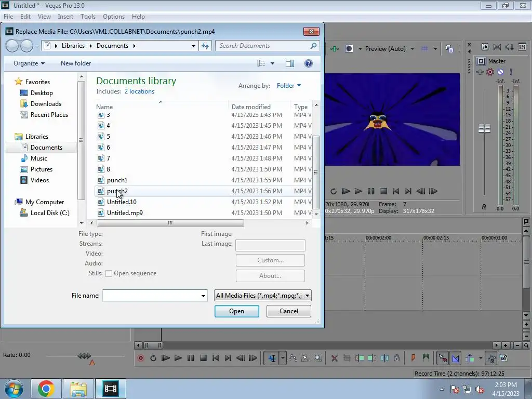Viewport: 532px width, 399px height.
Task: Toggle Lock Envelopes to Events
Action: click(491, 358)
